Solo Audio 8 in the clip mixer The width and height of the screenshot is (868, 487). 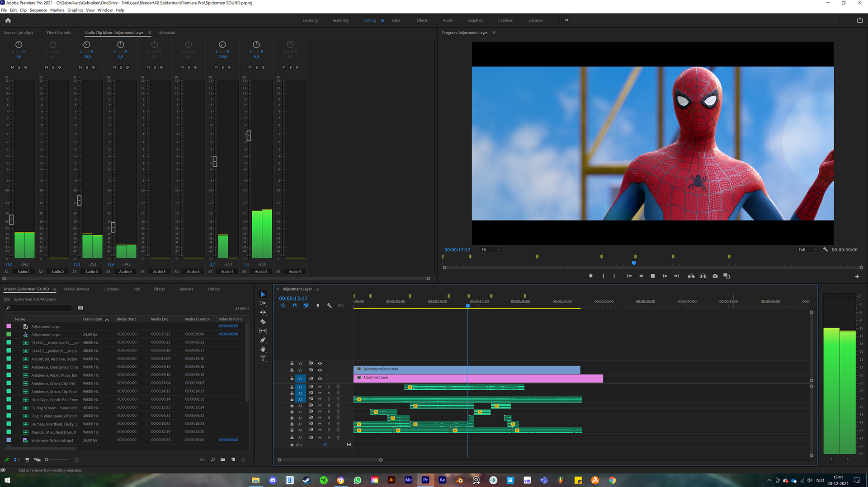pyautogui.click(x=256, y=67)
